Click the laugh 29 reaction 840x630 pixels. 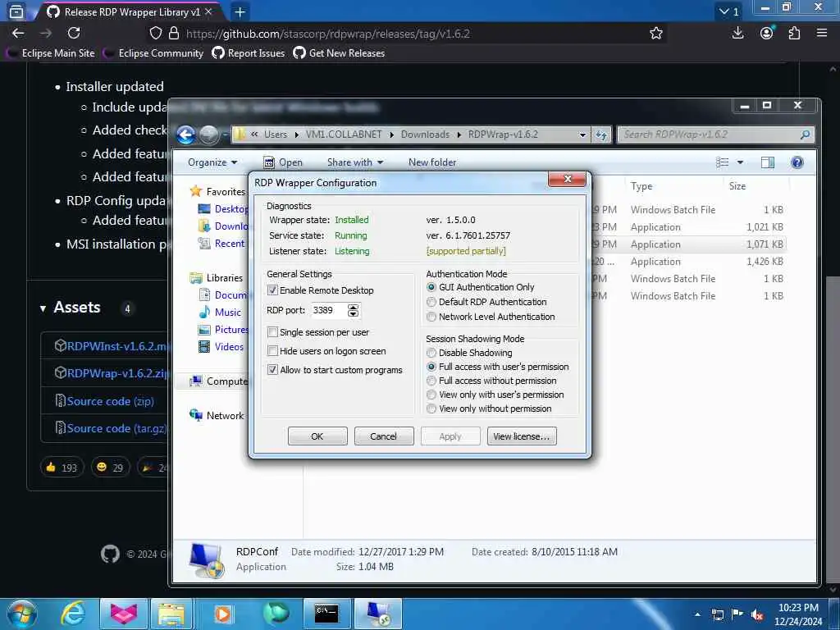click(x=110, y=468)
